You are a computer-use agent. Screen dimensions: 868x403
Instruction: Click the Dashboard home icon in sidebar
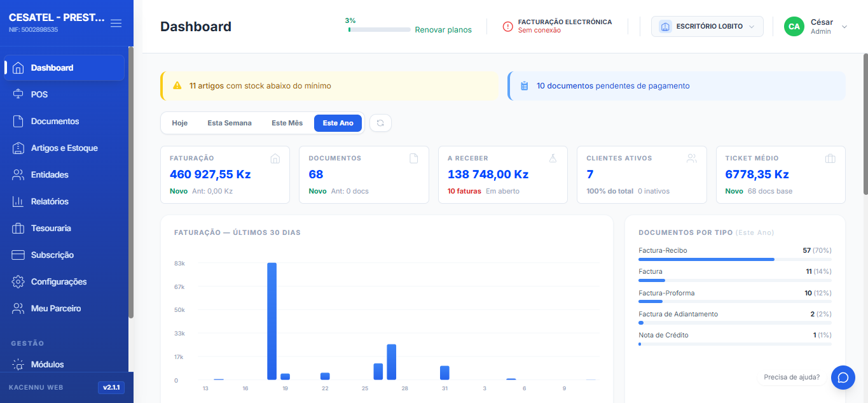point(18,67)
